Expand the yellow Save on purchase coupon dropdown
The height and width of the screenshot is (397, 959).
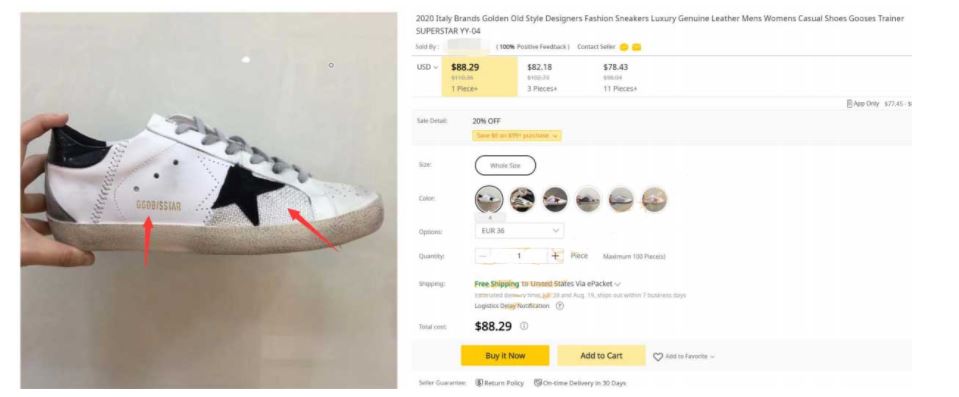click(x=517, y=136)
